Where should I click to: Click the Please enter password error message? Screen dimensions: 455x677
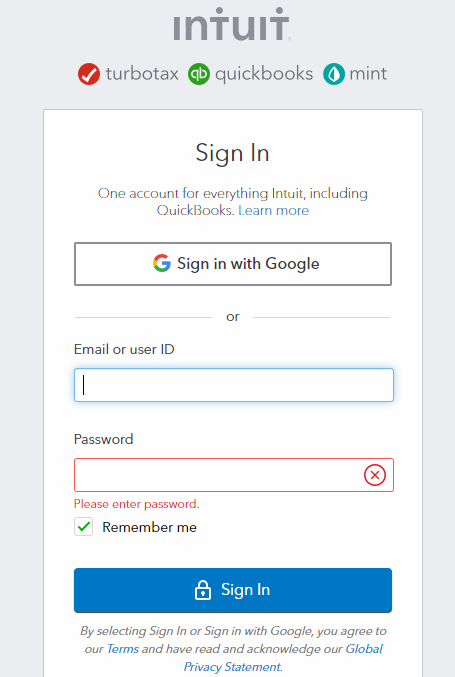(136, 504)
